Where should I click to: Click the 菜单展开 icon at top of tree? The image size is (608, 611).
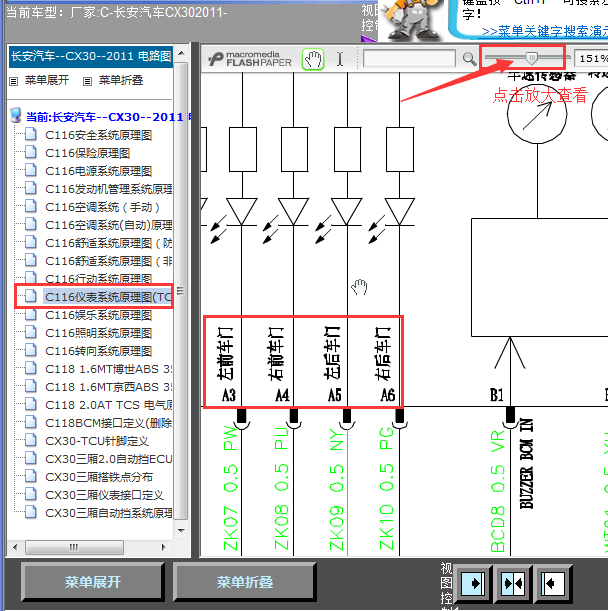[x=14, y=81]
